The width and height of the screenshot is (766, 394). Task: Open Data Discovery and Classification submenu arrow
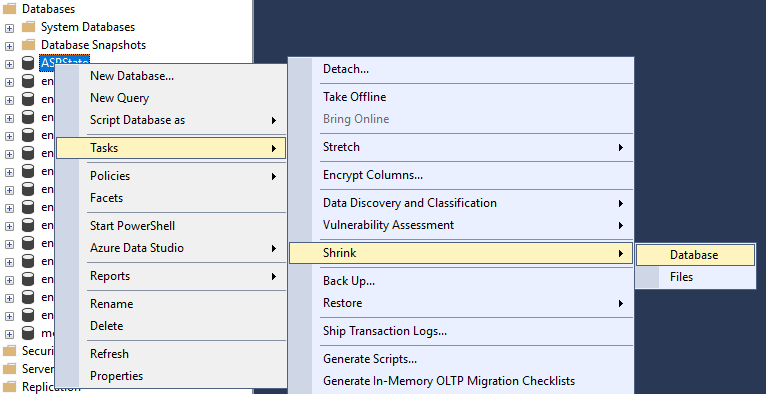(620, 203)
